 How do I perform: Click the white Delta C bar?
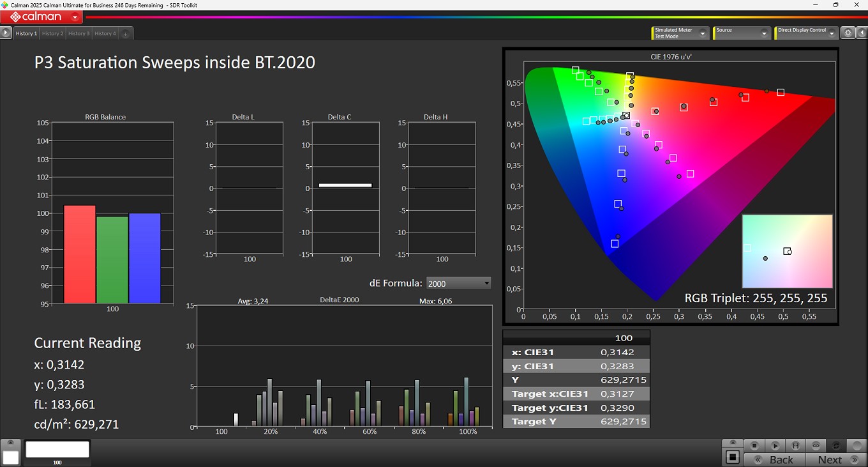pyautogui.click(x=345, y=185)
